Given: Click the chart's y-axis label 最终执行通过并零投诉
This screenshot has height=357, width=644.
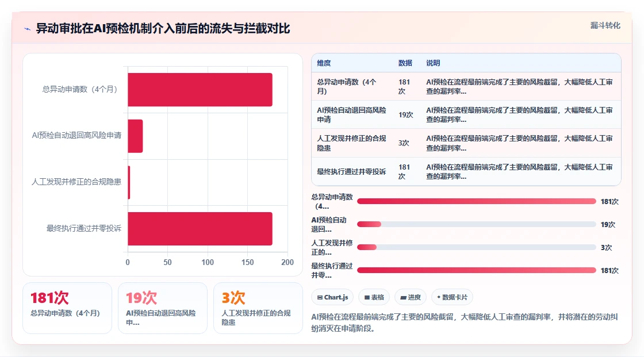Looking at the screenshot, I should click(x=84, y=228).
